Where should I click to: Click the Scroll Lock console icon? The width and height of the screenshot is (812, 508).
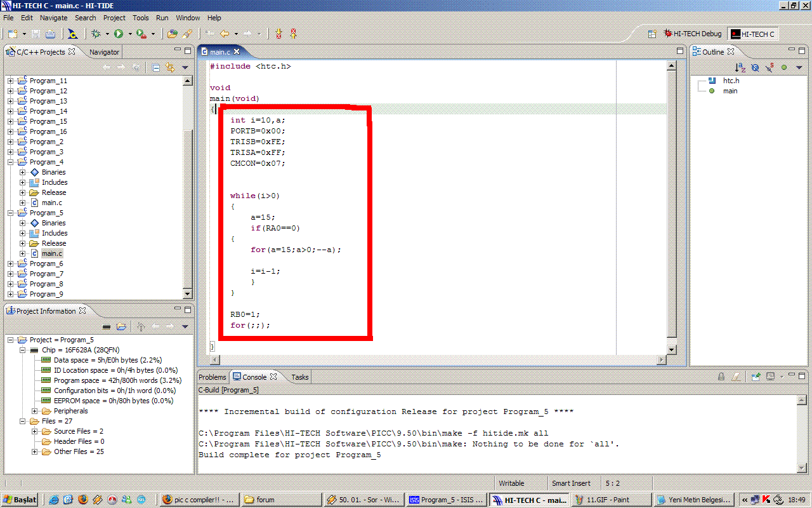pos(721,377)
